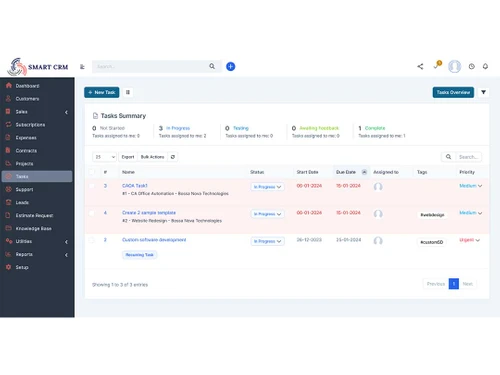500x375 pixels.
Task: Open the notifications bell
Action: click(x=485, y=66)
